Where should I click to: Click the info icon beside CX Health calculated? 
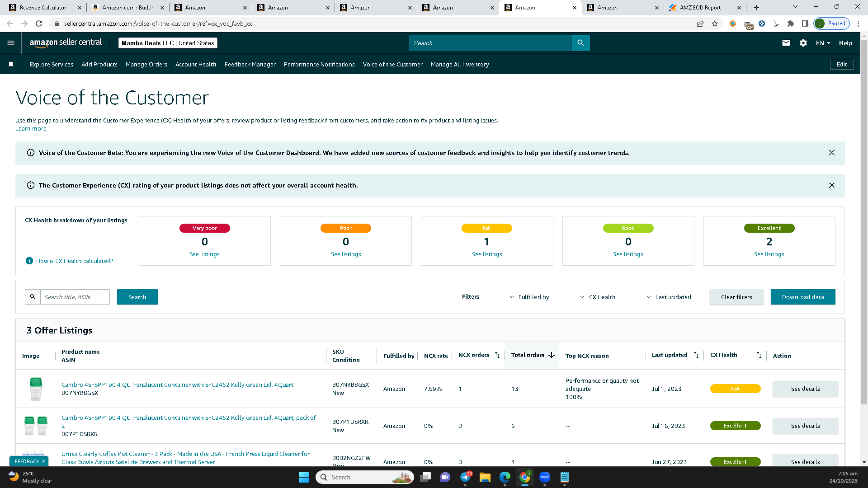[x=29, y=261]
